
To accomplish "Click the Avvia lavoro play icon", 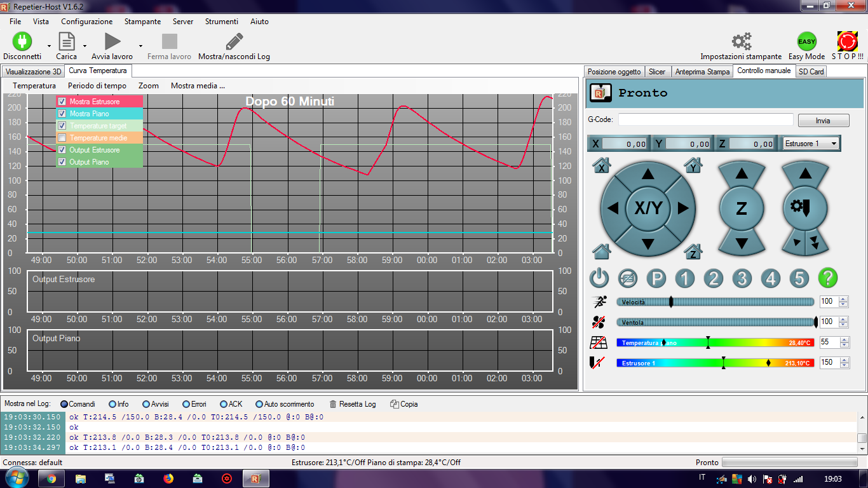I will coord(112,42).
